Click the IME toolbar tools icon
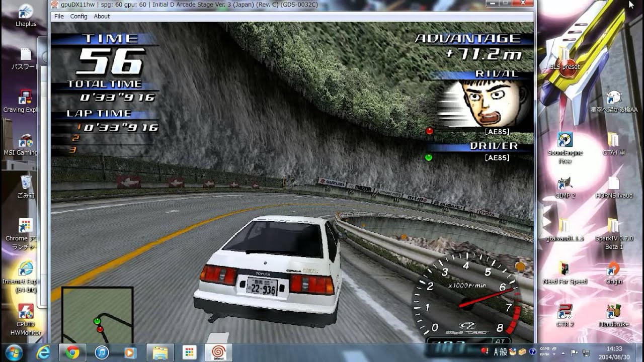 [x=523, y=351]
